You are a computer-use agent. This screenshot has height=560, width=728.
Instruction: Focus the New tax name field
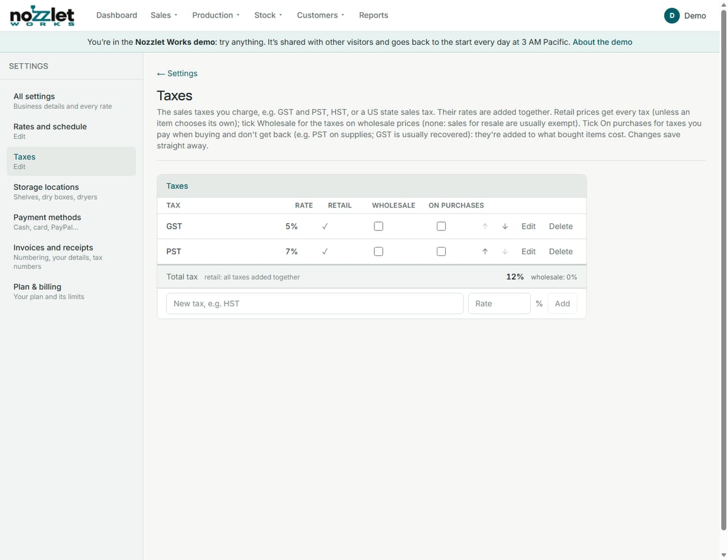coord(315,303)
